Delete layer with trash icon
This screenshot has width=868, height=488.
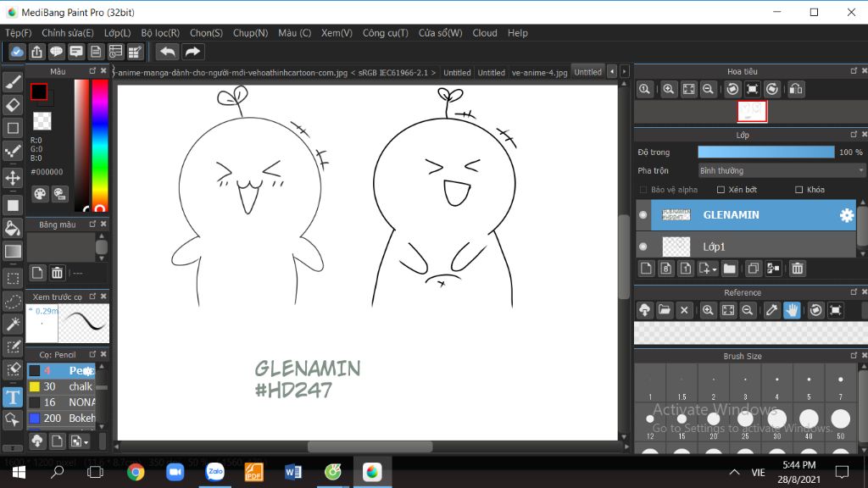point(797,269)
